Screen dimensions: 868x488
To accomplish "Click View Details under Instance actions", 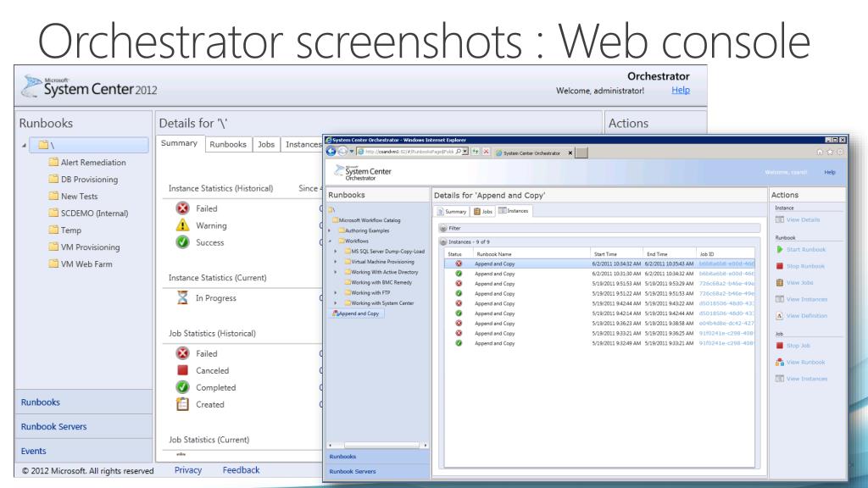I will [797, 219].
